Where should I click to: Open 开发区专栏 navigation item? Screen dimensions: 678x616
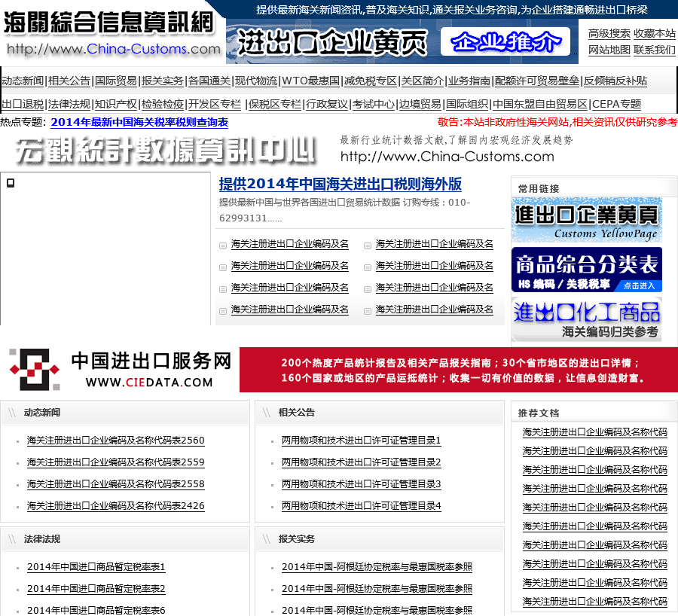(215, 104)
